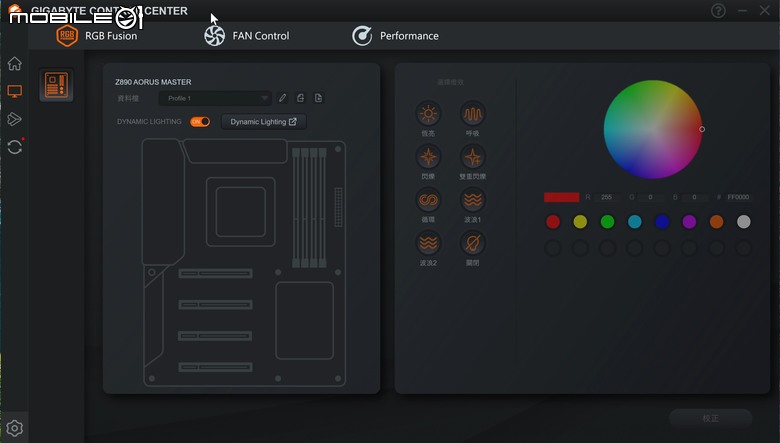
Task: Apply the 波浪1 wave effect
Action: (x=472, y=200)
